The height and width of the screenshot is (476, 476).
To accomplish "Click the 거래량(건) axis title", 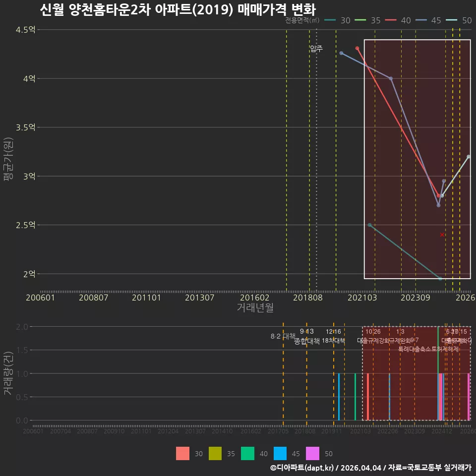I will 8,373.
